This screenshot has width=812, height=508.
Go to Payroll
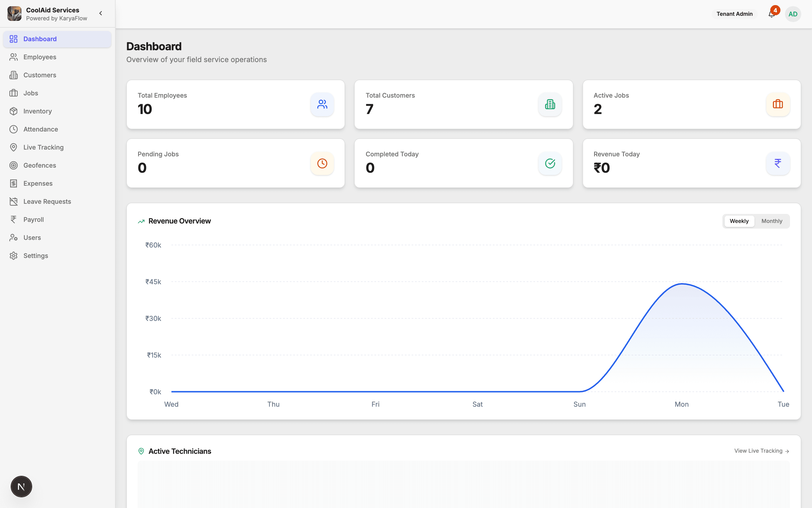click(58, 219)
